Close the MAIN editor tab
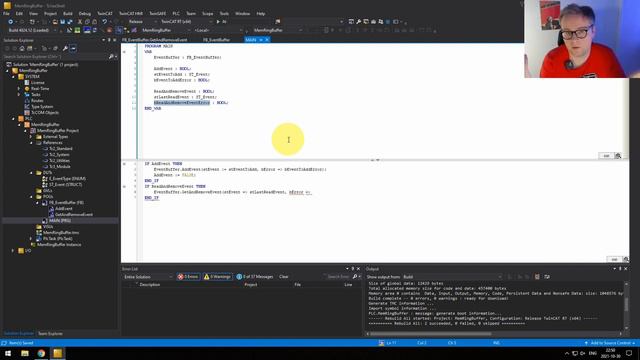Viewport: 640px width, 360px height. (x=267, y=40)
